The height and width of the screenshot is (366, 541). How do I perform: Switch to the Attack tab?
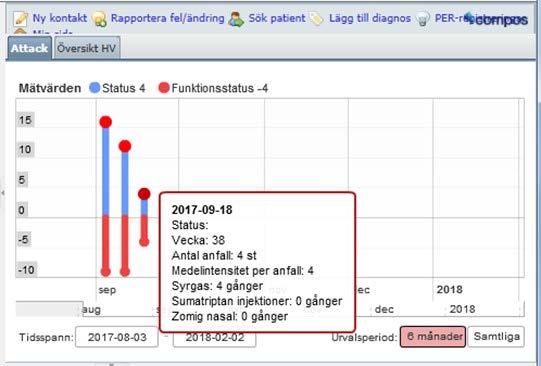(x=29, y=48)
